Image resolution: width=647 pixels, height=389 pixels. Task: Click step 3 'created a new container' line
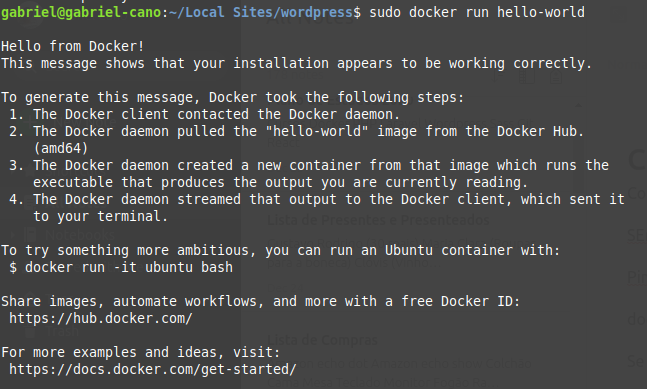[309, 165]
